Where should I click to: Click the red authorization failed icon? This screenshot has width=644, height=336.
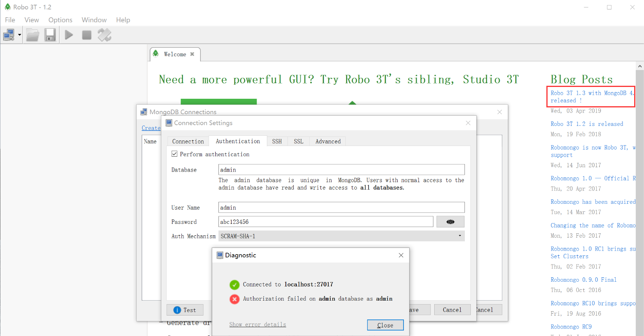click(x=235, y=299)
